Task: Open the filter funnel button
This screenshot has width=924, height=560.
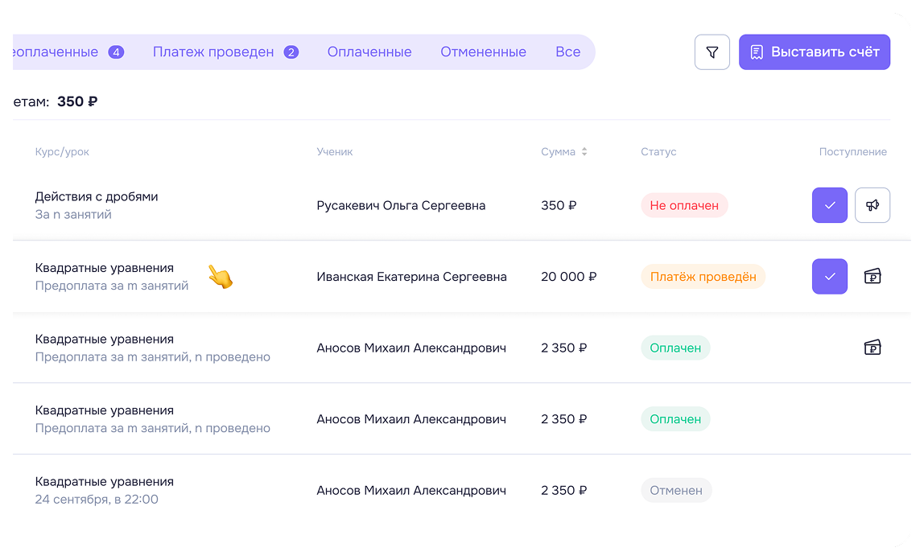Action: coord(712,52)
